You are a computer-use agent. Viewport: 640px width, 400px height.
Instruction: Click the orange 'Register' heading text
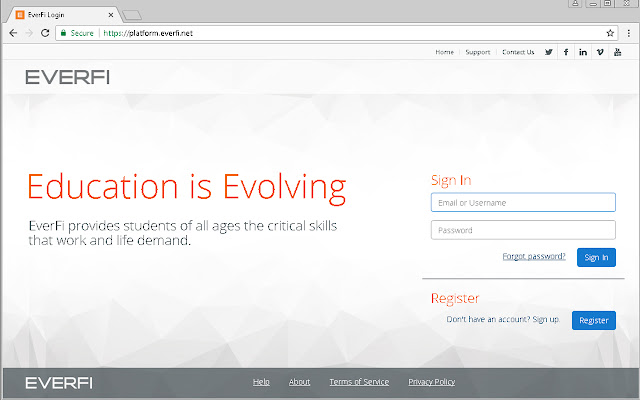[x=455, y=298]
